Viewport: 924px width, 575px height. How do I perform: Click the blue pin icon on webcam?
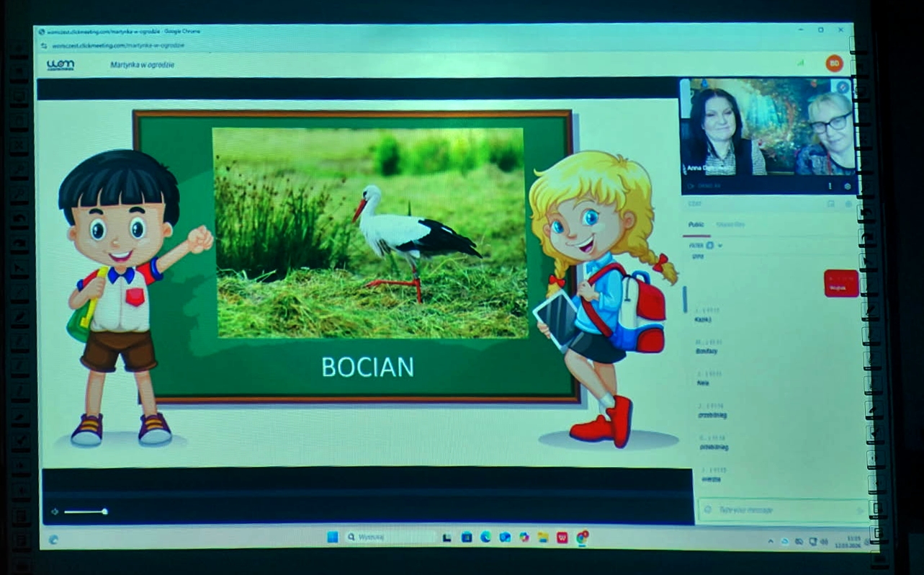click(x=843, y=86)
